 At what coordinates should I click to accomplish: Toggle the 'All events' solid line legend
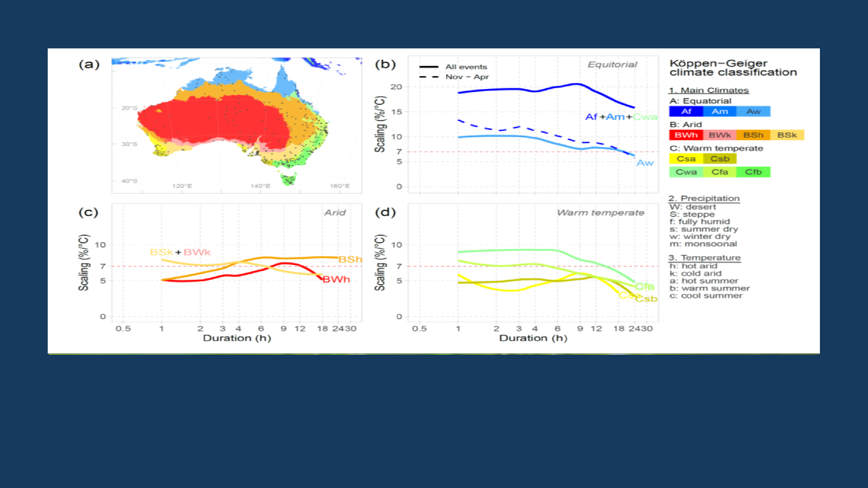(x=459, y=67)
